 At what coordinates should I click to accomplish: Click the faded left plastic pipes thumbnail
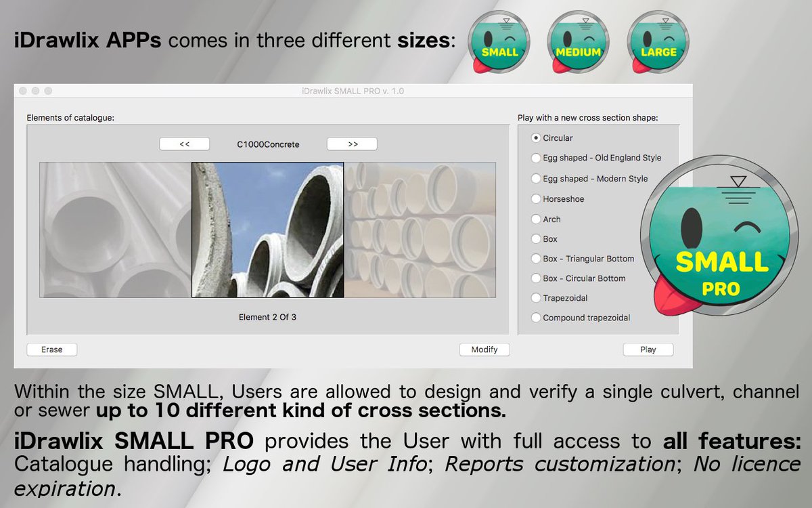[x=116, y=230]
